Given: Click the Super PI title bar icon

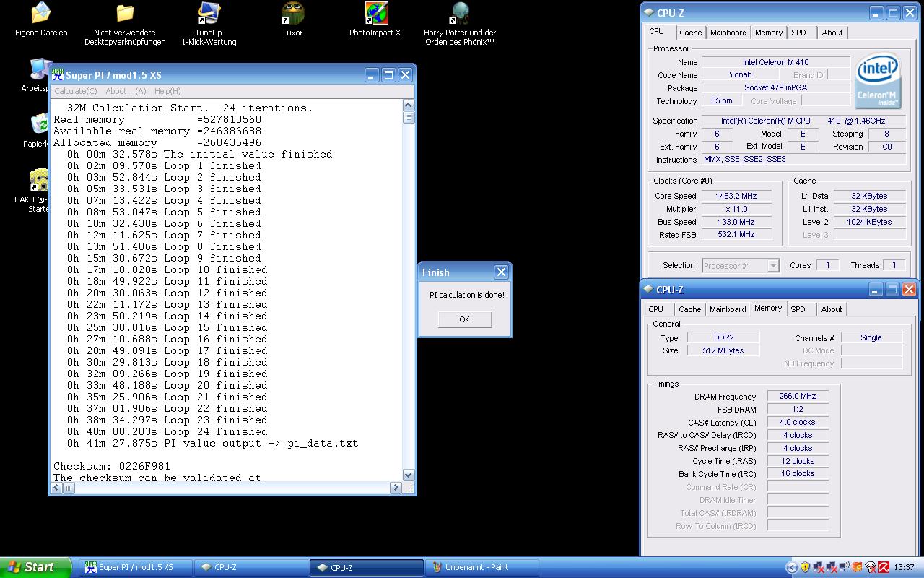Looking at the screenshot, I should [58, 74].
